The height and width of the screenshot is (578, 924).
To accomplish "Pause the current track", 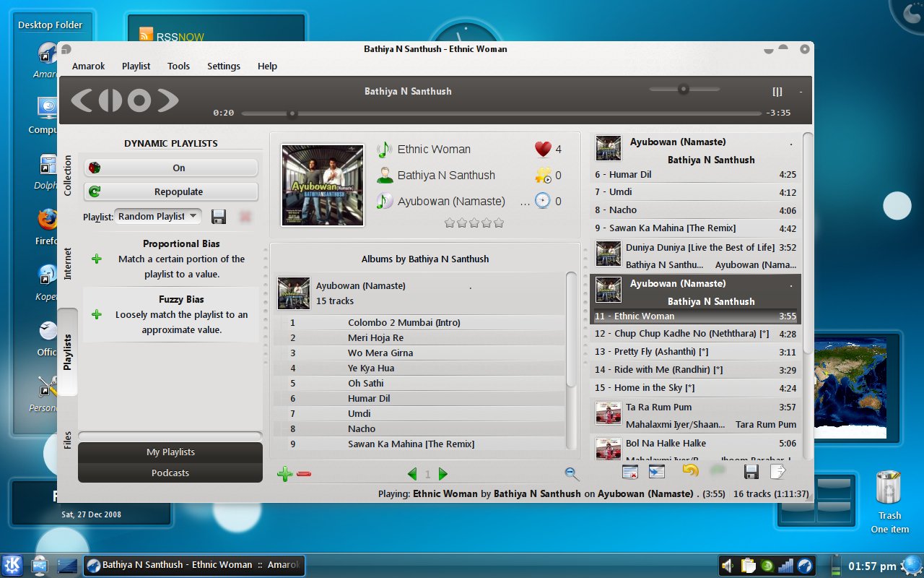I will (110, 100).
